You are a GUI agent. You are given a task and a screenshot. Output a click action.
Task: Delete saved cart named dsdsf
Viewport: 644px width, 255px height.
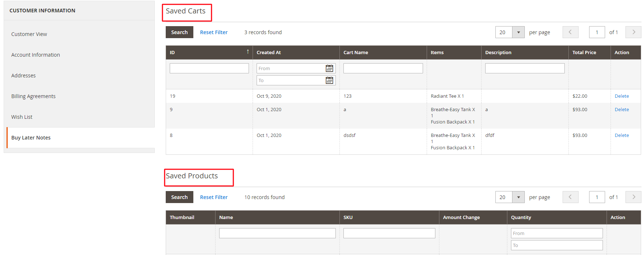pos(621,135)
